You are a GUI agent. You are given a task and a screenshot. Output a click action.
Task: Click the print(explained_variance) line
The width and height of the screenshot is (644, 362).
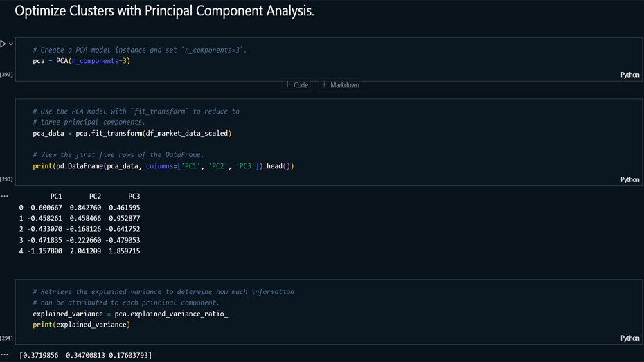click(81, 325)
